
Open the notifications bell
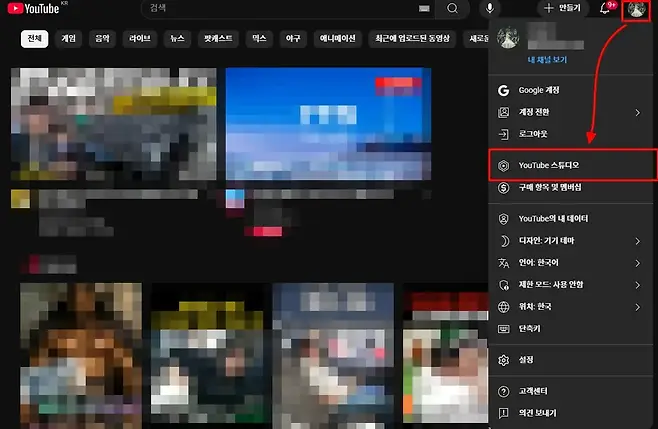605,8
